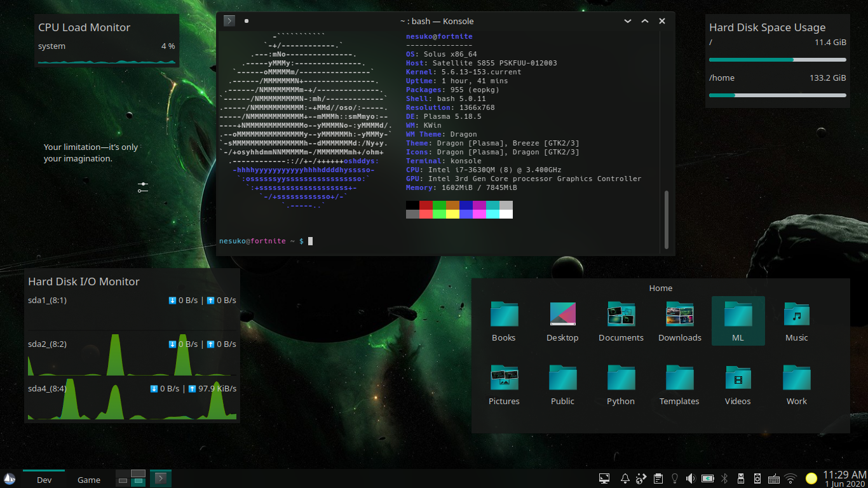868x488 pixels.
Task: Click the Hard Disk Space Usage title
Action: click(767, 27)
